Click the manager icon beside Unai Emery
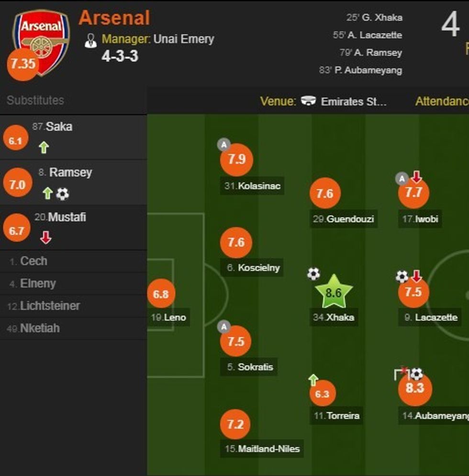This screenshot has width=469, height=476. (90, 40)
